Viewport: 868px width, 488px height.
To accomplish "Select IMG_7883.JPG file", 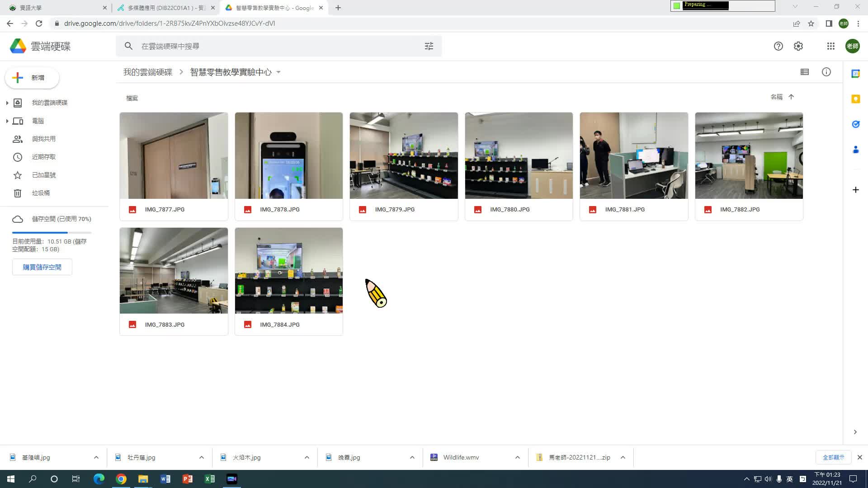I will tap(174, 282).
